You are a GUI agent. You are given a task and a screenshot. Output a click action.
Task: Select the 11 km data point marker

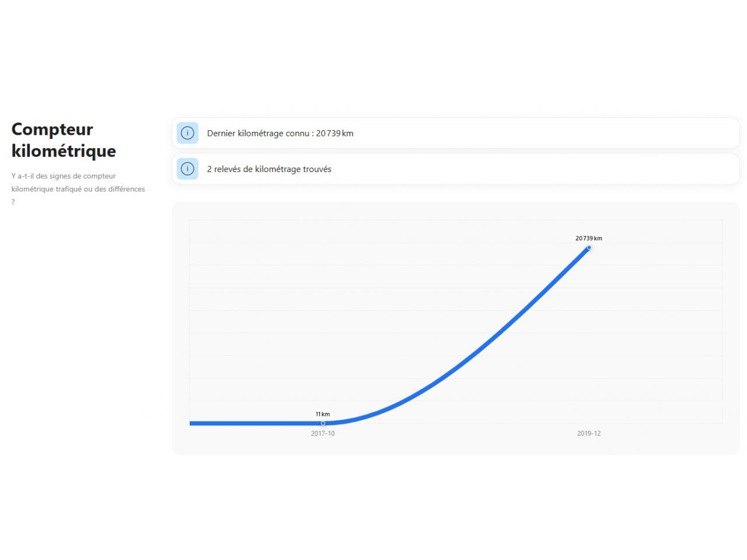tap(323, 423)
